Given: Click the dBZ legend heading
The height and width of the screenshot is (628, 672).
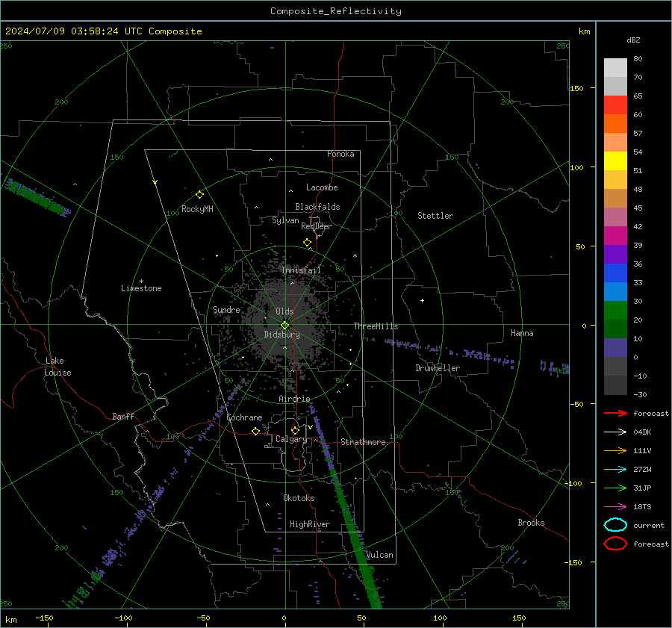Looking at the screenshot, I should click(633, 40).
